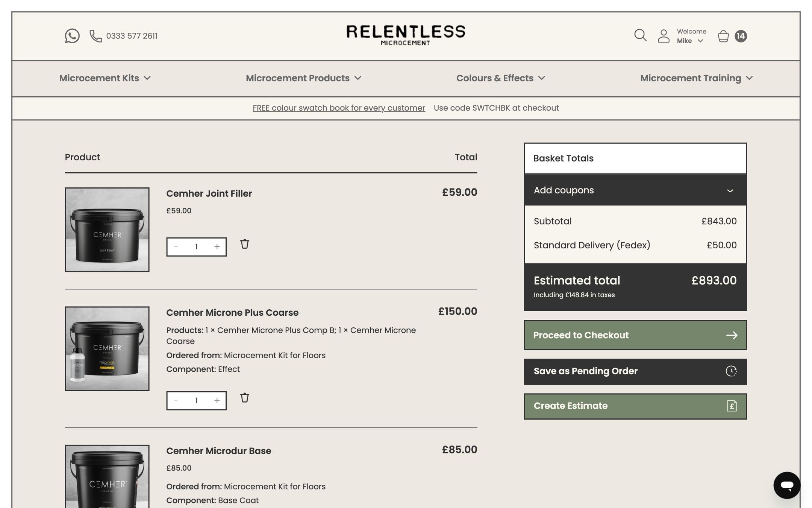Open Cemher Microne Plus Coarse product title
812x508 pixels.
coord(232,313)
